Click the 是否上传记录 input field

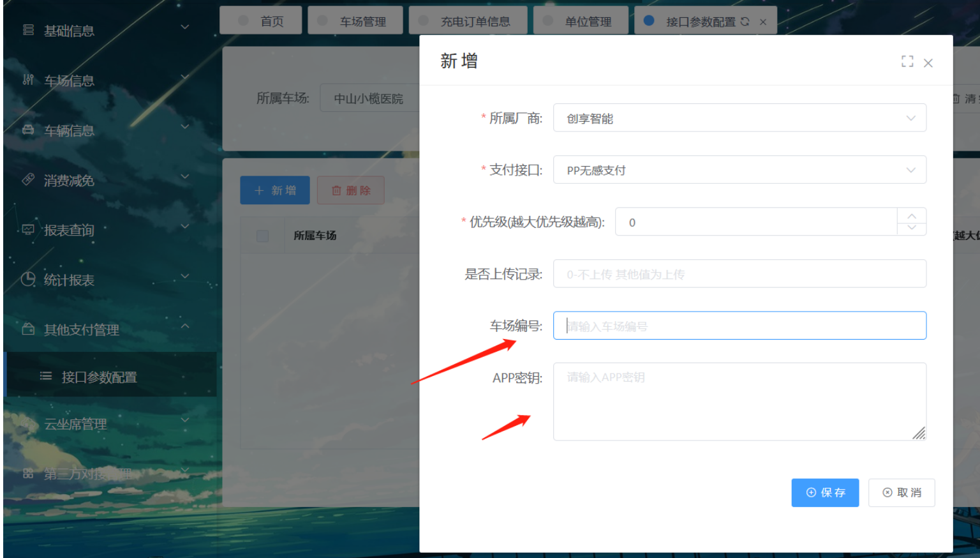[x=739, y=274]
